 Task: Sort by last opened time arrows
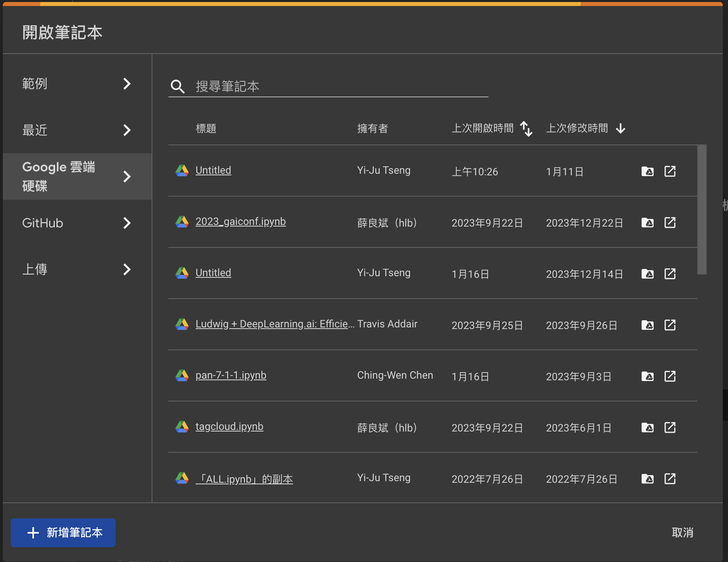[x=526, y=128]
